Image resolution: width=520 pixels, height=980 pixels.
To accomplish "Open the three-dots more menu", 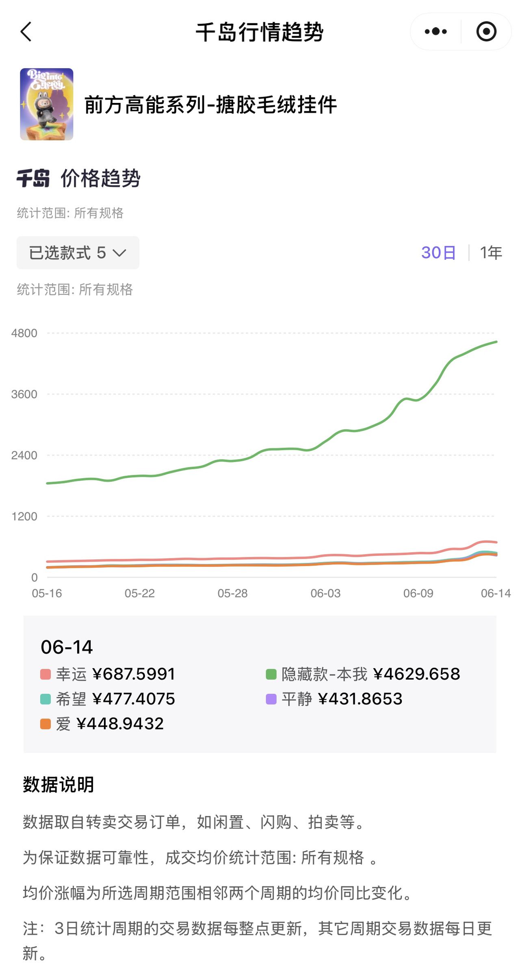I will (x=435, y=32).
